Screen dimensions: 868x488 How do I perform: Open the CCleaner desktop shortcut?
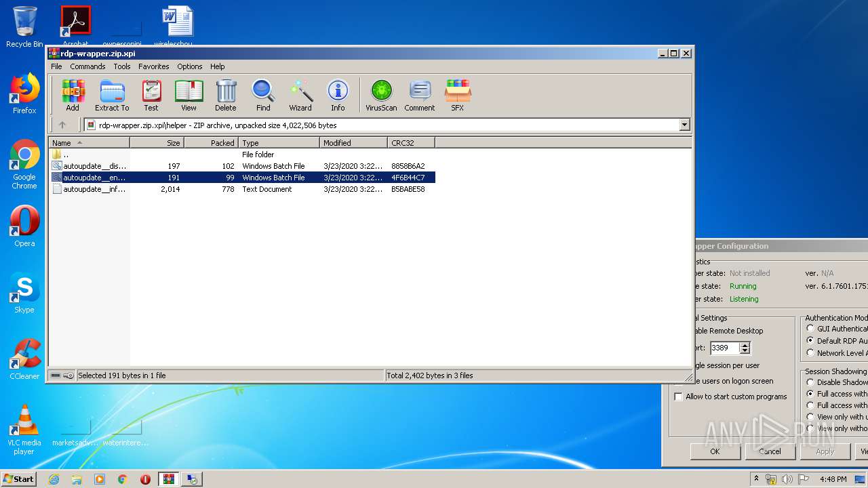[24, 359]
